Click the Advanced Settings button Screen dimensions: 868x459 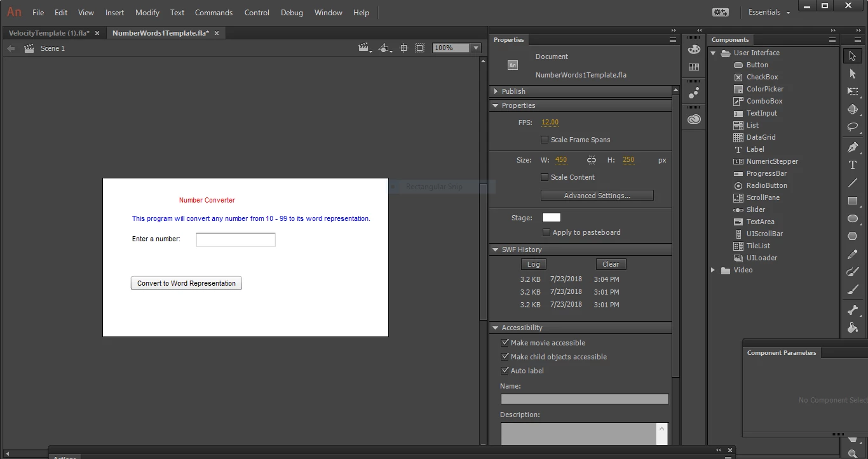click(597, 196)
